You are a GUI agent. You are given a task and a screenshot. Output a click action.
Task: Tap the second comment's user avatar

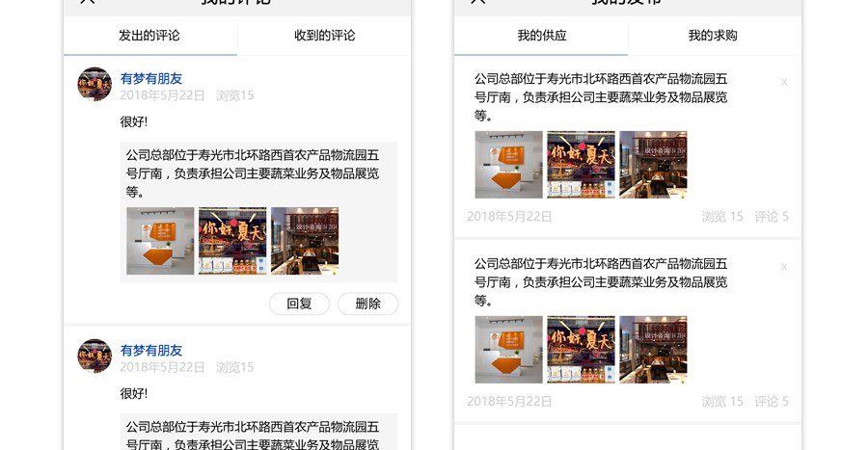95,357
